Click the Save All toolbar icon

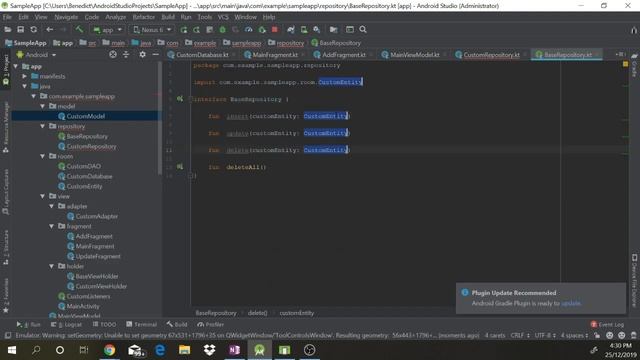pyautogui.click(x=20, y=29)
